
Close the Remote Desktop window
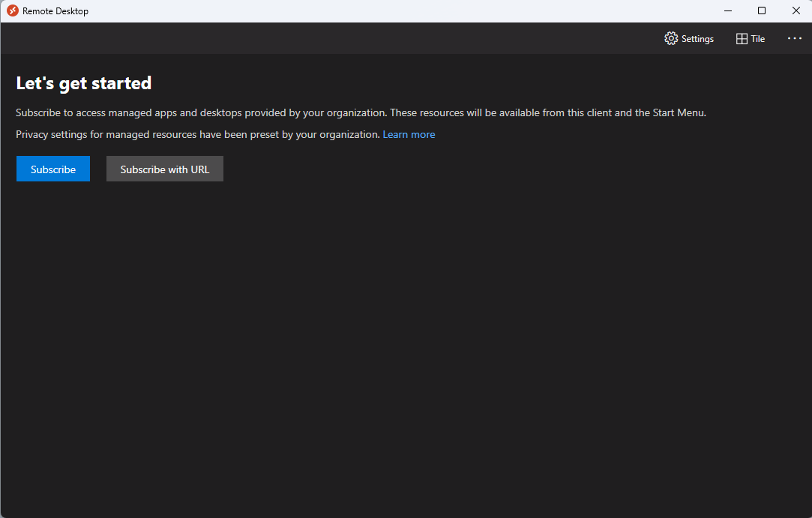coord(796,10)
